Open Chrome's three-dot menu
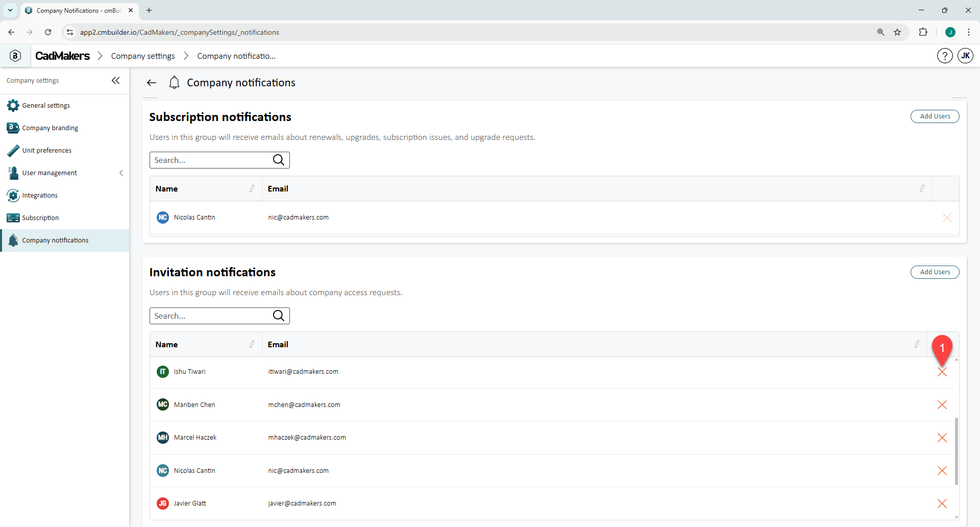 click(969, 32)
